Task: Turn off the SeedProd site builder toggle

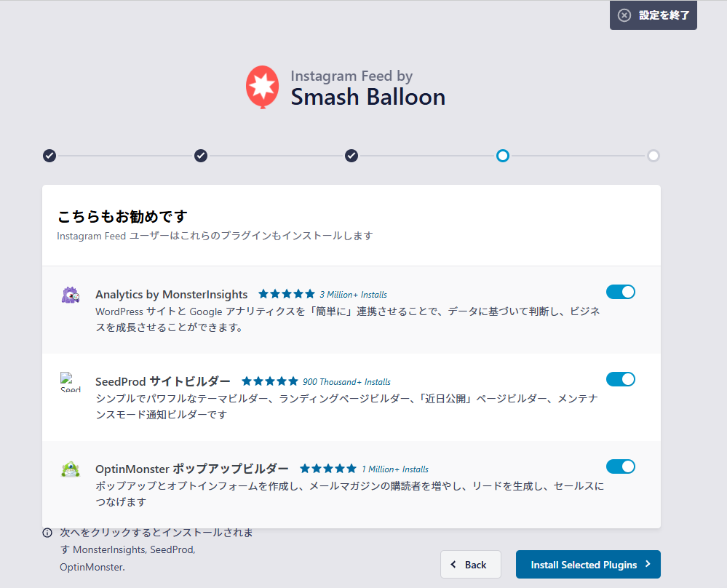Action: click(620, 379)
